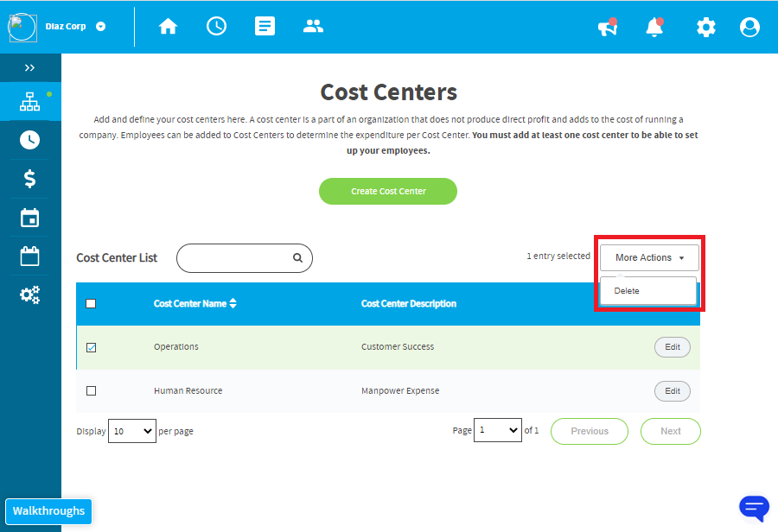
Task: Expand the sidebar with double chevron
Action: (29, 68)
